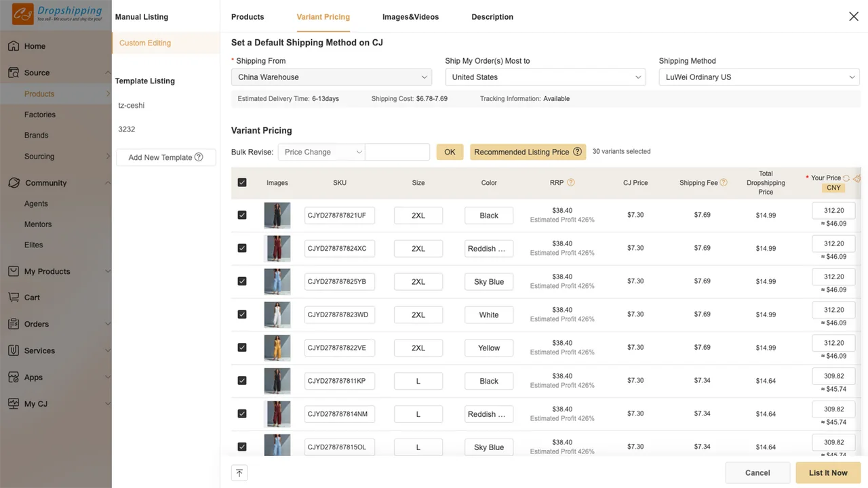The width and height of the screenshot is (868, 488).
Task: Open the Shipping From China Warehouse dropdown
Action: pyautogui.click(x=332, y=77)
